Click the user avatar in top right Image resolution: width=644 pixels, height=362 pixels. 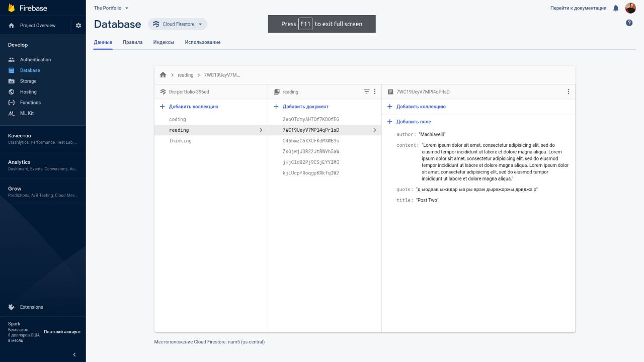(630, 8)
